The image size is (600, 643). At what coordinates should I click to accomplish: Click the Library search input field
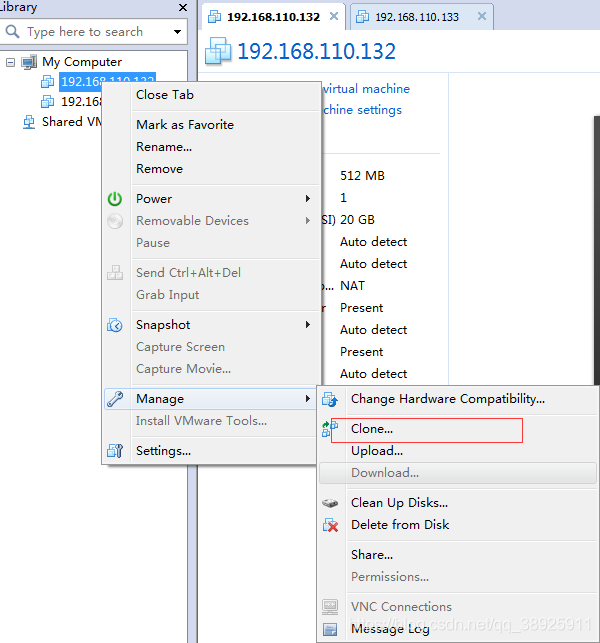94,32
